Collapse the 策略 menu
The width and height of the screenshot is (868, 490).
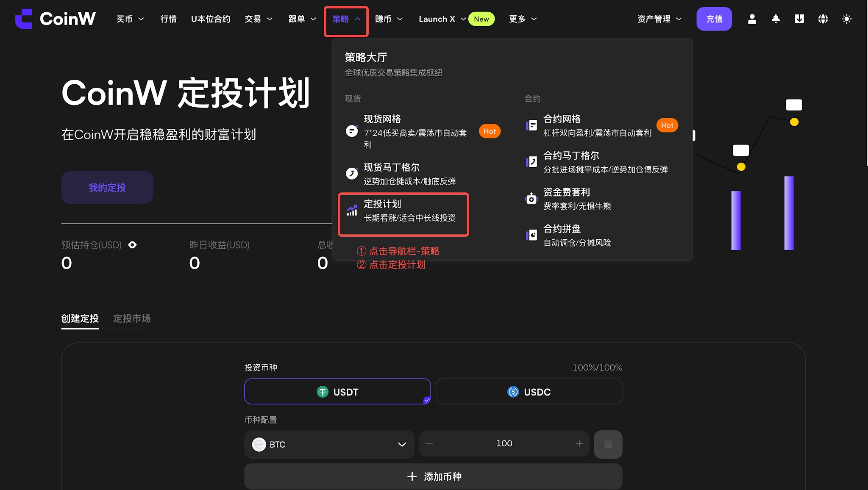(346, 19)
